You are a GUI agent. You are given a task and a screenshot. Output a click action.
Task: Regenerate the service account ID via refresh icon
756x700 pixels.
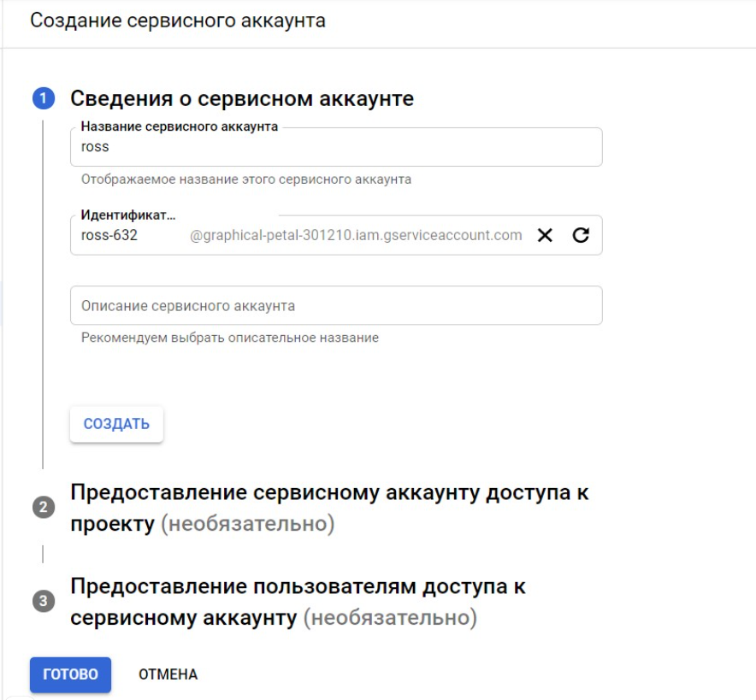point(581,235)
